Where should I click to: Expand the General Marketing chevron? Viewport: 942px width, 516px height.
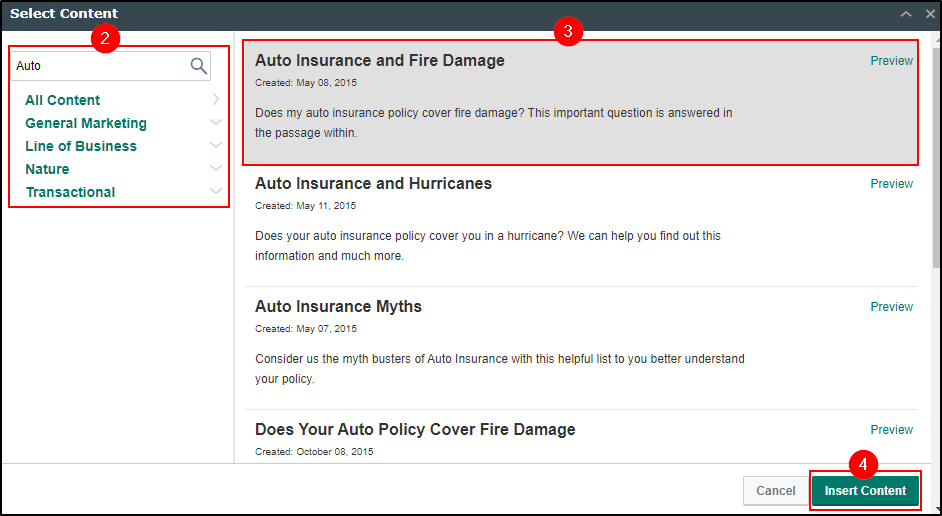coord(216,122)
